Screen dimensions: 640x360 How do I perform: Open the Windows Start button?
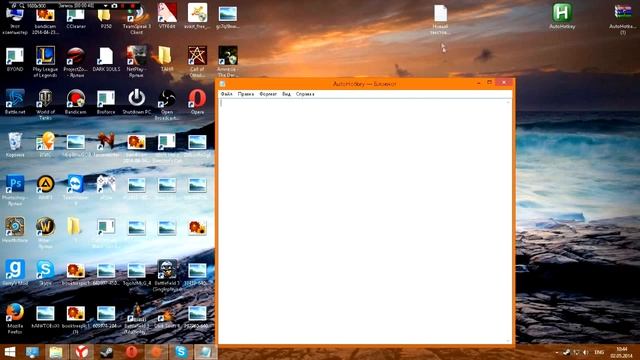tap(10, 352)
